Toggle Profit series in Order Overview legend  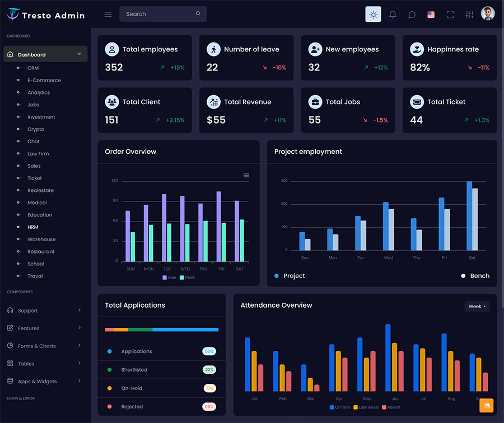click(188, 278)
